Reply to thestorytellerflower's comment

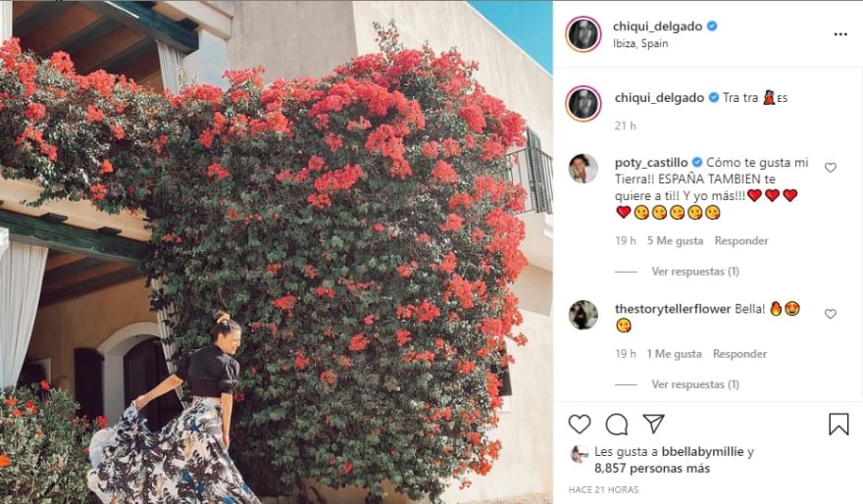tap(739, 354)
